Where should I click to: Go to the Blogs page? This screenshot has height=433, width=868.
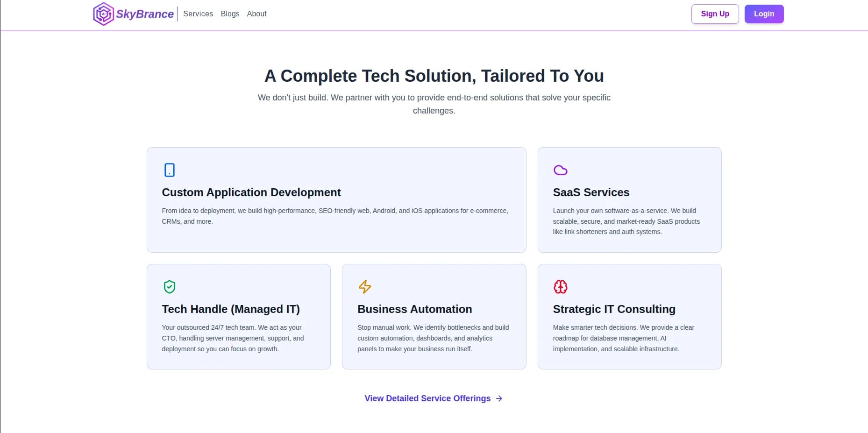pyautogui.click(x=230, y=14)
